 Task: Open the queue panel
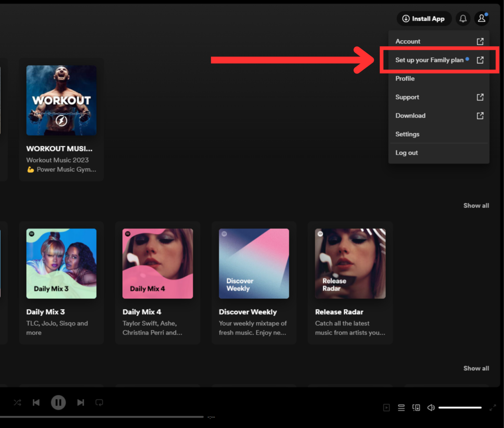coord(401,407)
